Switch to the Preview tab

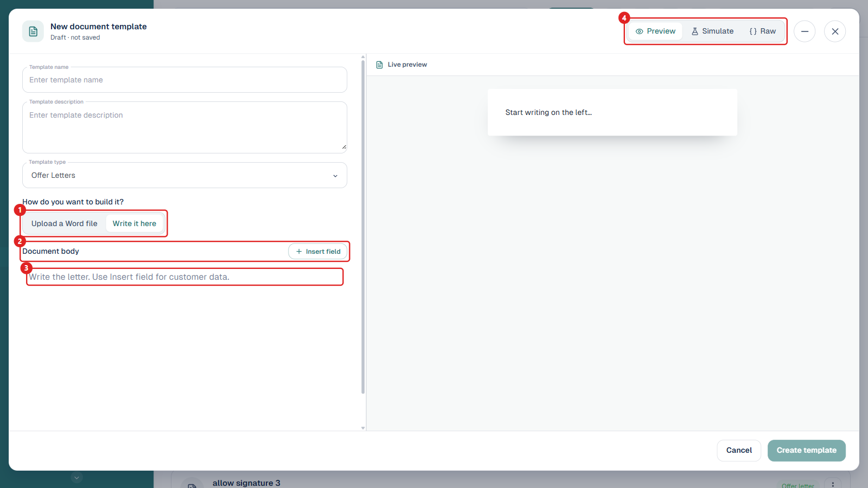pyautogui.click(x=655, y=31)
